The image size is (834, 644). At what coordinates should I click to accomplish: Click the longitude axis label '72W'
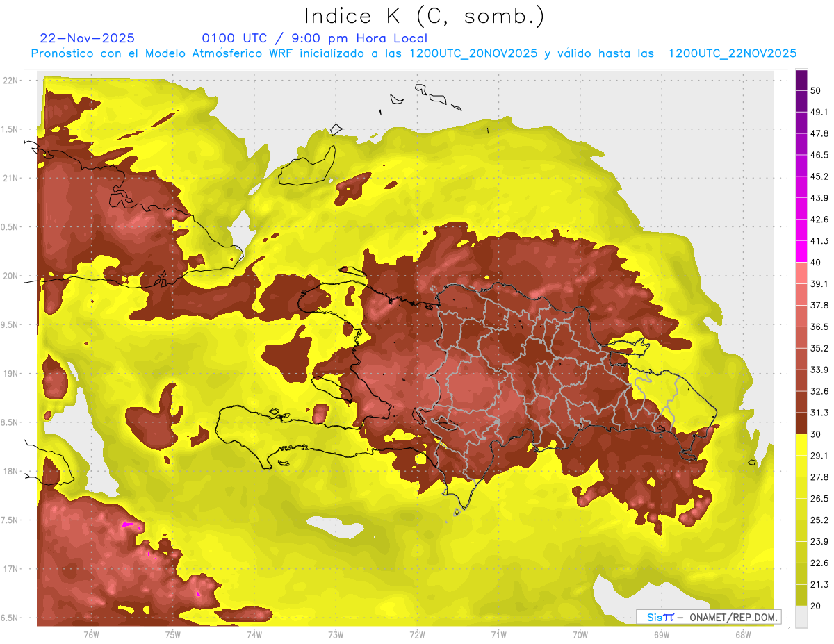pos(417,634)
